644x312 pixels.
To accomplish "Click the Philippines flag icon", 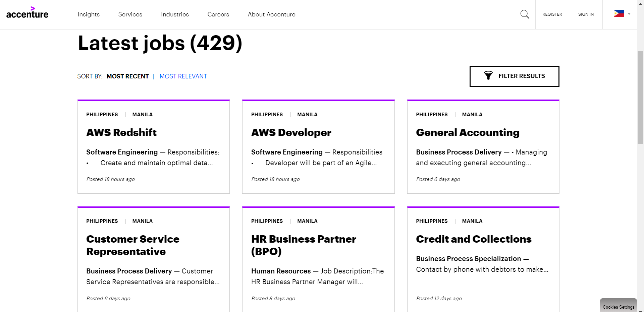I will tap(619, 14).
